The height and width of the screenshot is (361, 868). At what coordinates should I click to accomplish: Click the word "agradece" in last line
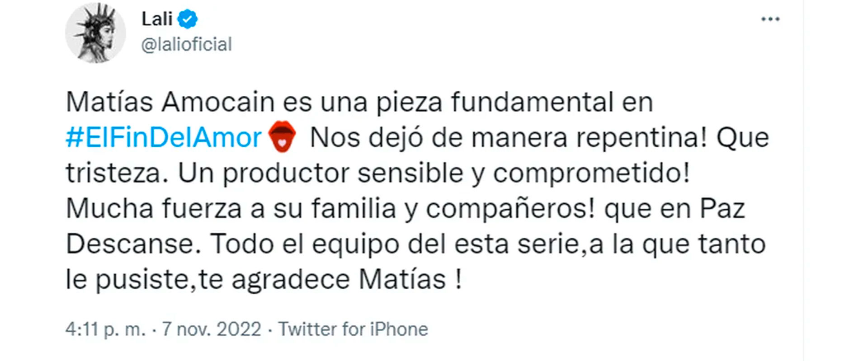(290, 280)
